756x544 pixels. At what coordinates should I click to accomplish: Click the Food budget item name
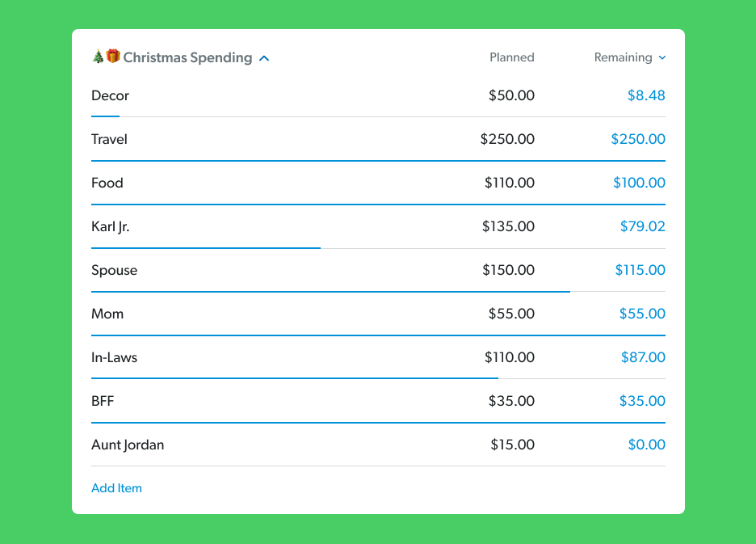(x=107, y=183)
